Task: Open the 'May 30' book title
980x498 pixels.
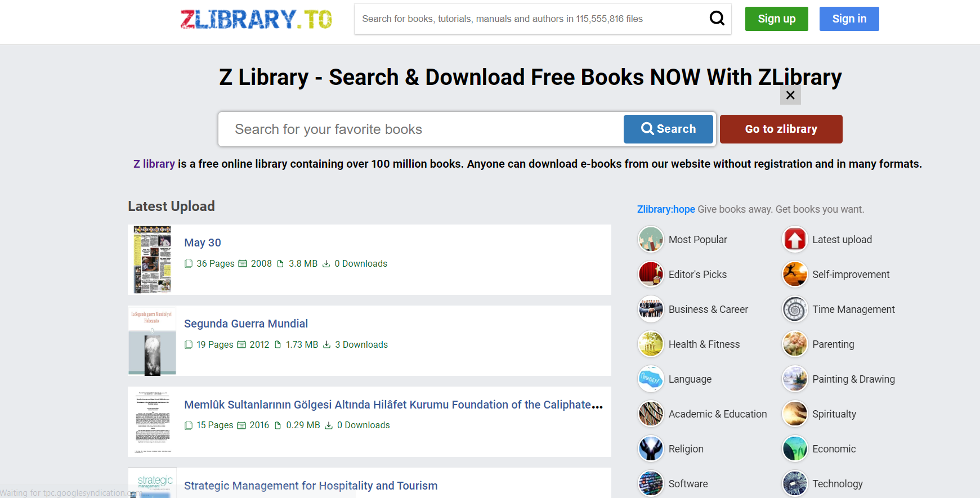Action: (x=203, y=243)
